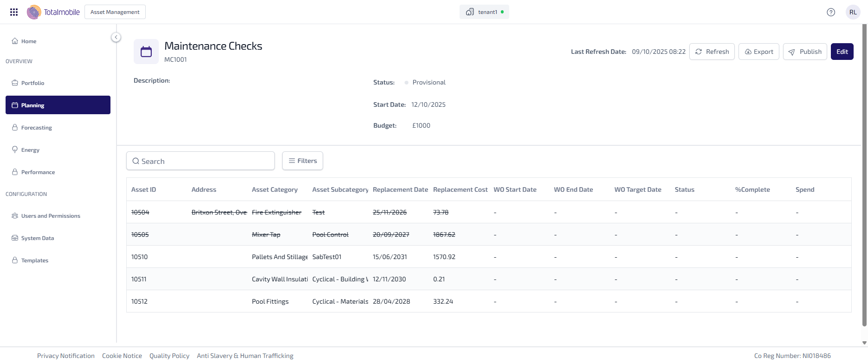Click the Maintenance Checks calendar icon
The height and width of the screenshot is (364, 868).
(146, 52)
